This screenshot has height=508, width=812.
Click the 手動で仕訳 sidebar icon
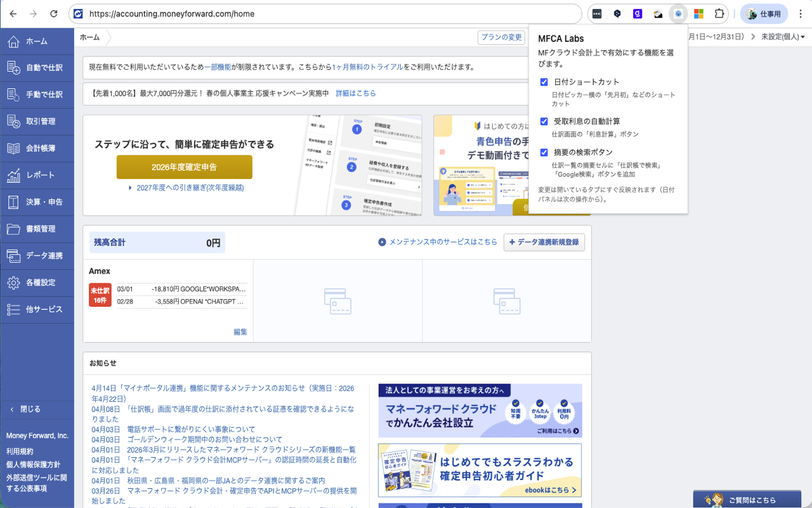13,95
